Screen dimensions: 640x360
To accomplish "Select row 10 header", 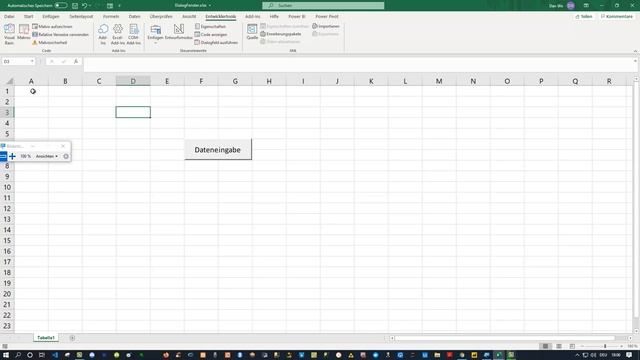I will (7, 187).
